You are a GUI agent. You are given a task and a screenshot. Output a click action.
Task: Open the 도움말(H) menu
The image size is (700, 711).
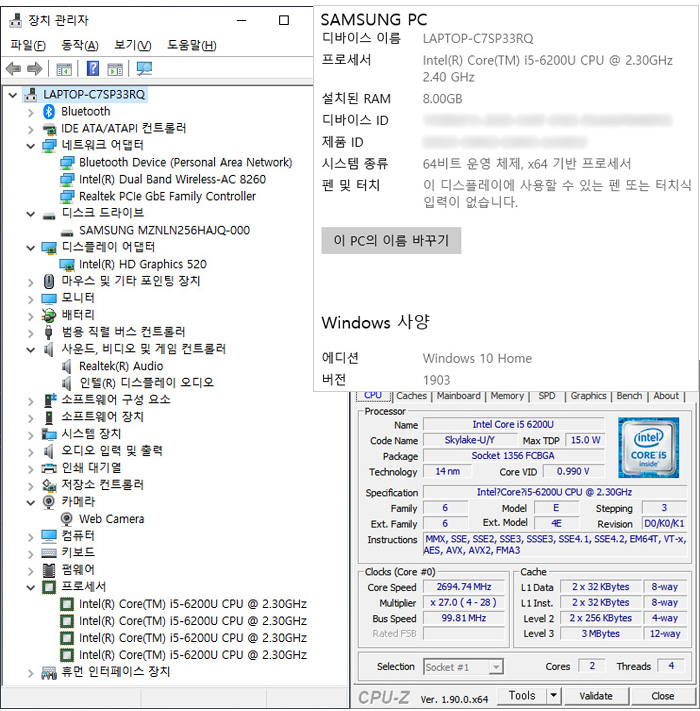(x=191, y=45)
